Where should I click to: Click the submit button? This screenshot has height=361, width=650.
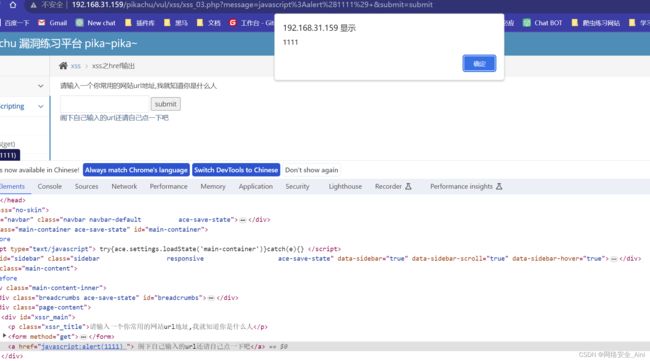[165, 104]
